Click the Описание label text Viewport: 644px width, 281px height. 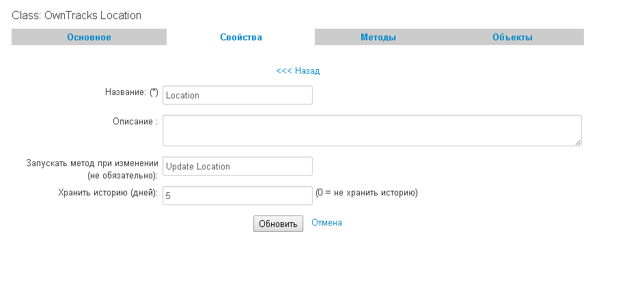(135, 121)
